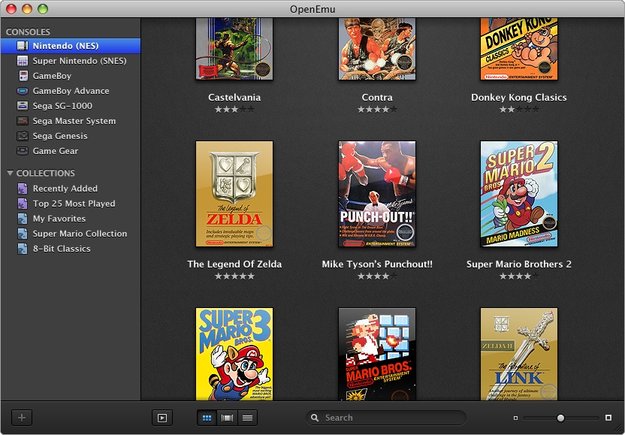Click "Super Mario Brothers 2" title
The image size is (625, 435).
click(x=519, y=264)
